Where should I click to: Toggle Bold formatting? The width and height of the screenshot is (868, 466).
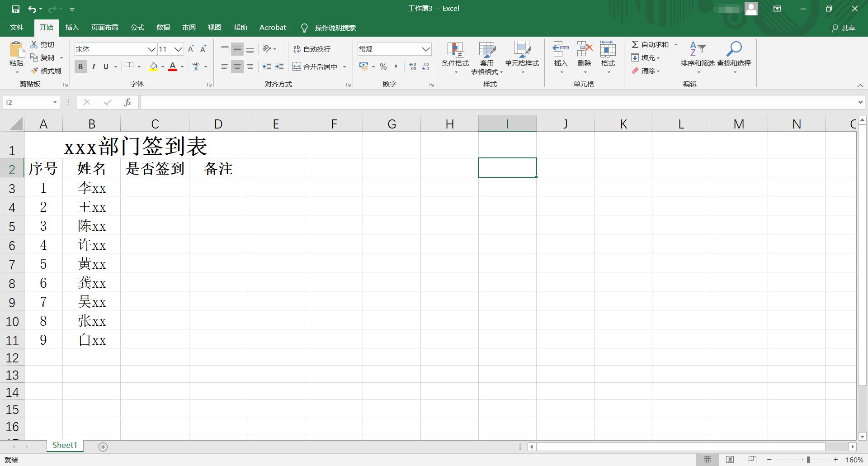tap(80, 67)
